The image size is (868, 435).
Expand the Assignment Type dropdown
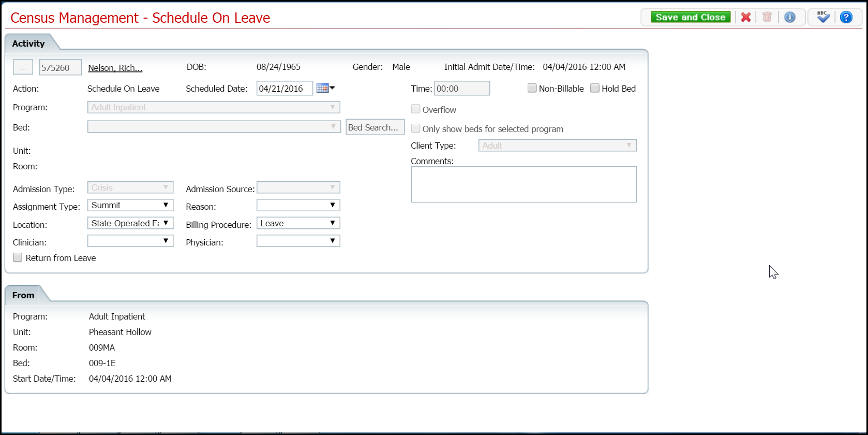click(130, 206)
